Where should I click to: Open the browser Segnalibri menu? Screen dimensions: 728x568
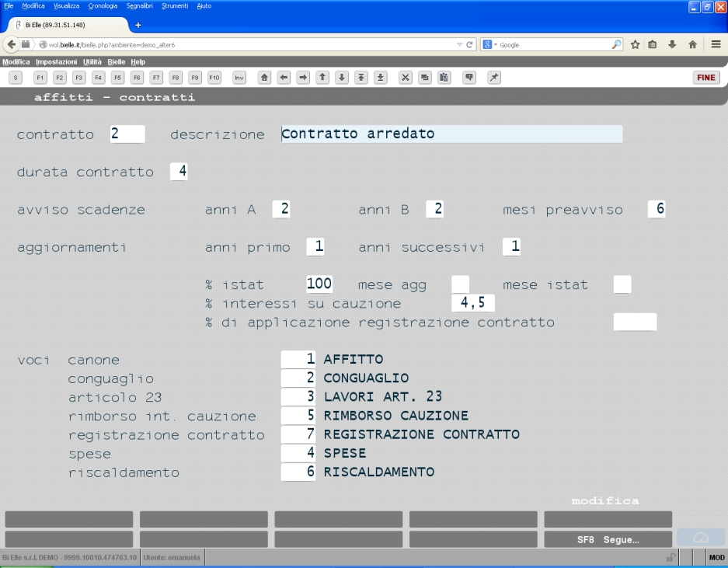click(139, 6)
